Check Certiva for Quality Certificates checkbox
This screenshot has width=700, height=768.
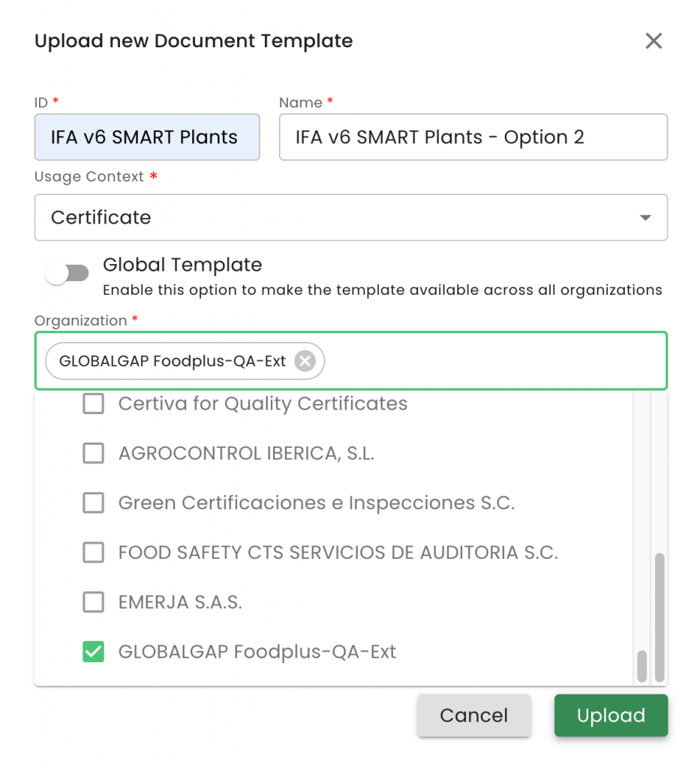coord(93,404)
